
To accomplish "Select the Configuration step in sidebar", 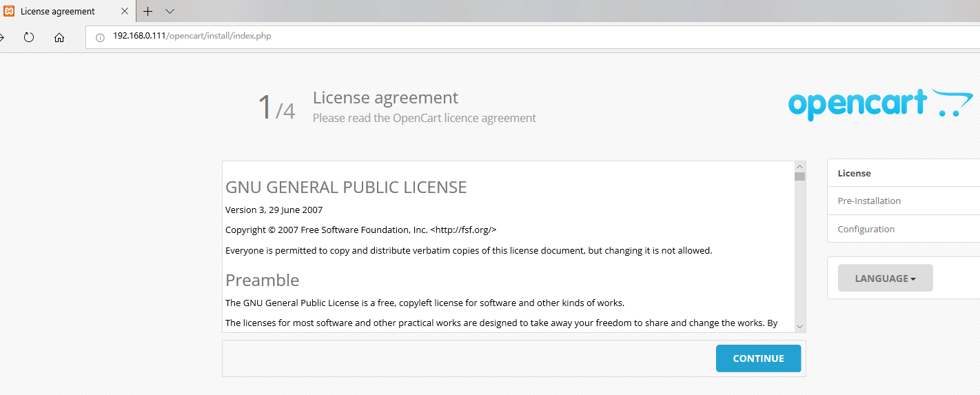I will (x=904, y=229).
